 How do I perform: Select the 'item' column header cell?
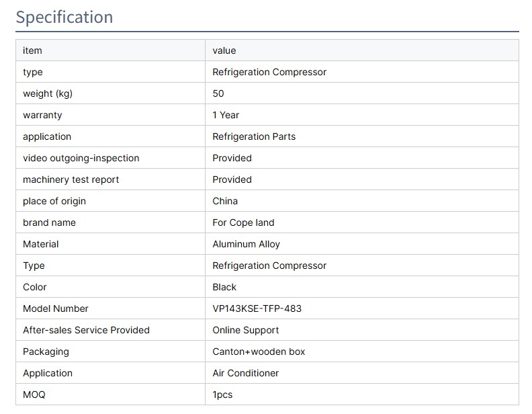tap(32, 50)
